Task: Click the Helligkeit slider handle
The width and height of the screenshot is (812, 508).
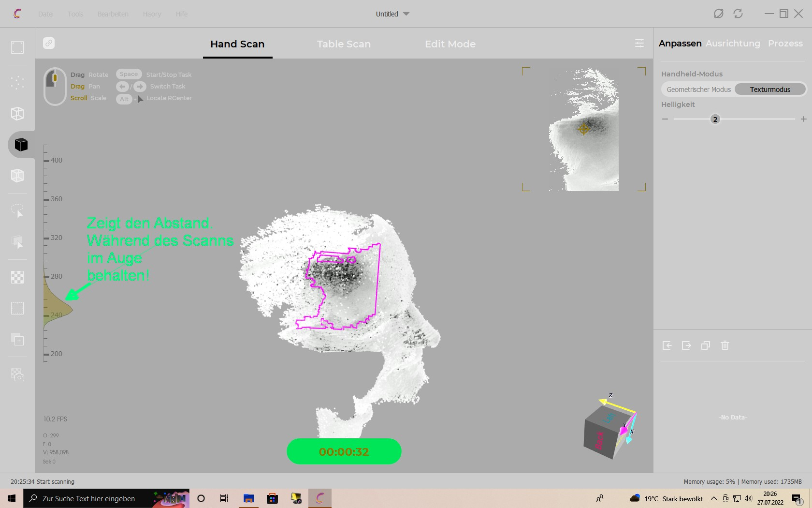Action: pos(715,119)
